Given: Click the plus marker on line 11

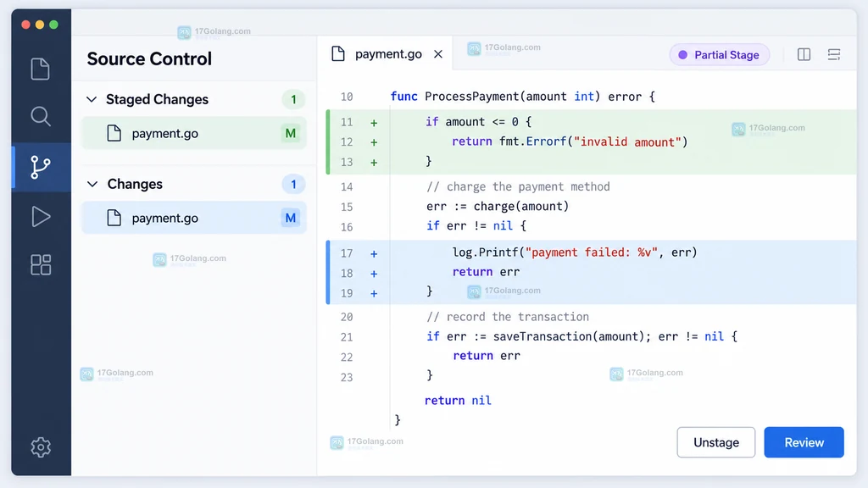Looking at the screenshot, I should pyautogui.click(x=374, y=122).
